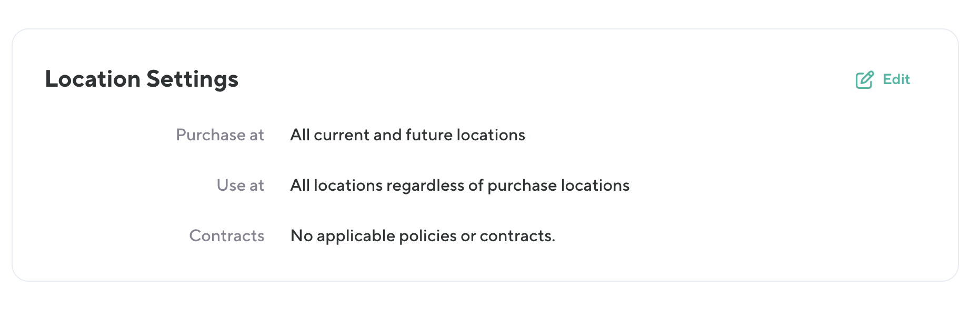This screenshot has width=980, height=309.
Task: Click the word "current" in Purchase at value
Action: pyautogui.click(x=342, y=135)
